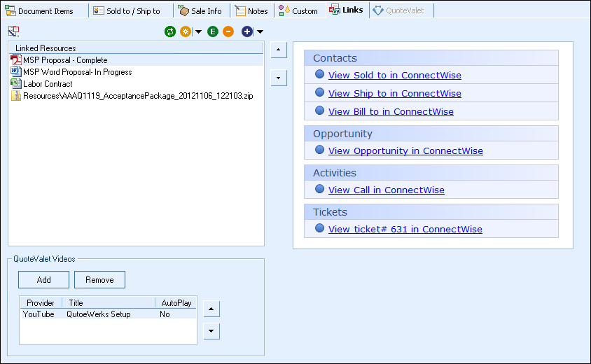This screenshot has width=591, height=364.
Task: Move video up with arrow button
Action: pyautogui.click(x=211, y=309)
